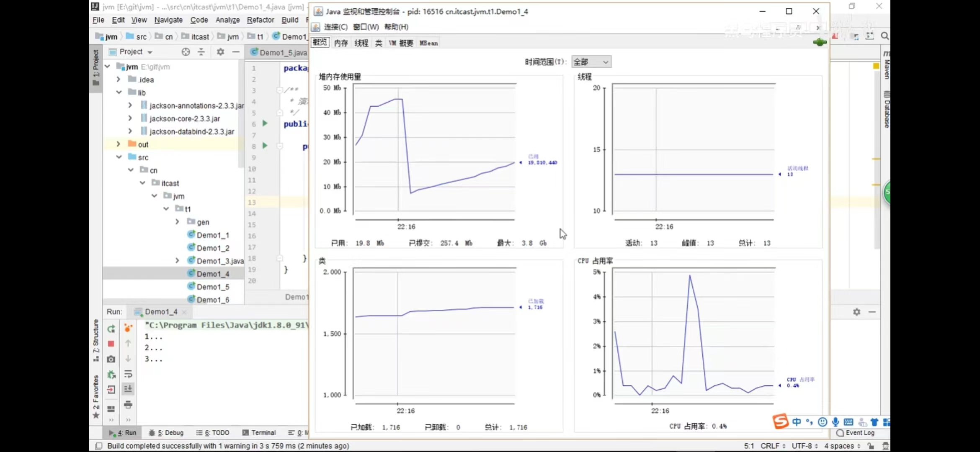The height and width of the screenshot is (452, 980).
Task: Click the Rerun Demo1_4 icon
Action: point(111,329)
